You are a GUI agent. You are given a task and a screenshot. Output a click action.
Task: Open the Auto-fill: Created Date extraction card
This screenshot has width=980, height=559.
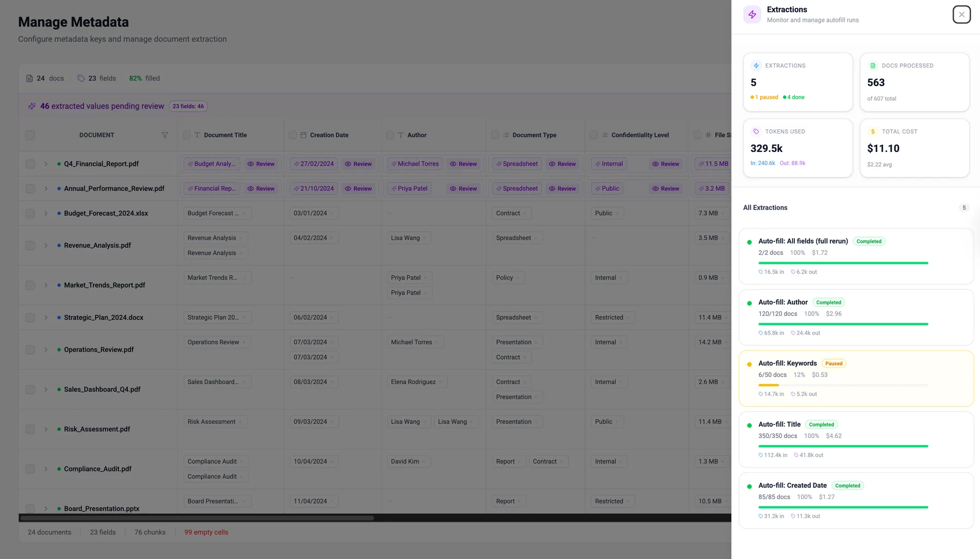(856, 501)
